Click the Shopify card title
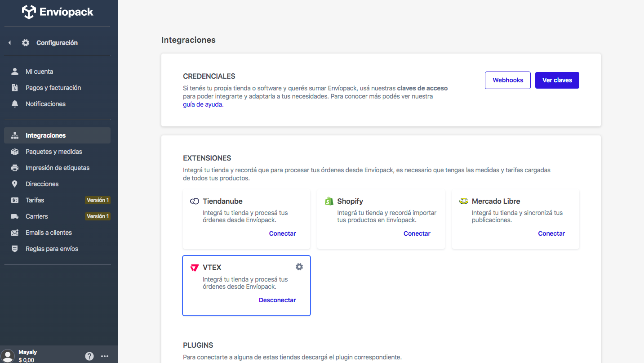Screen dimensions: 644x363 click(350, 201)
